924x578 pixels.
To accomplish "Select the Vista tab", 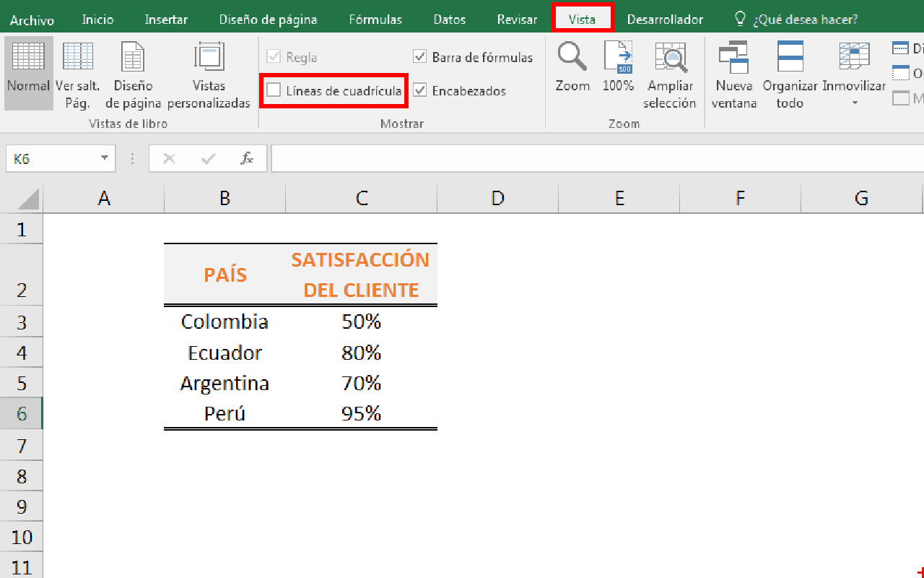I will tap(582, 20).
